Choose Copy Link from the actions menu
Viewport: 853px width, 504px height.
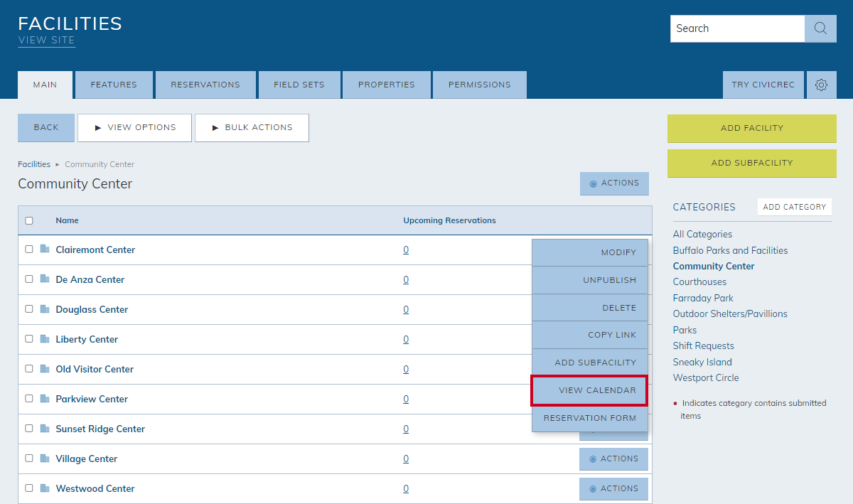[590, 335]
